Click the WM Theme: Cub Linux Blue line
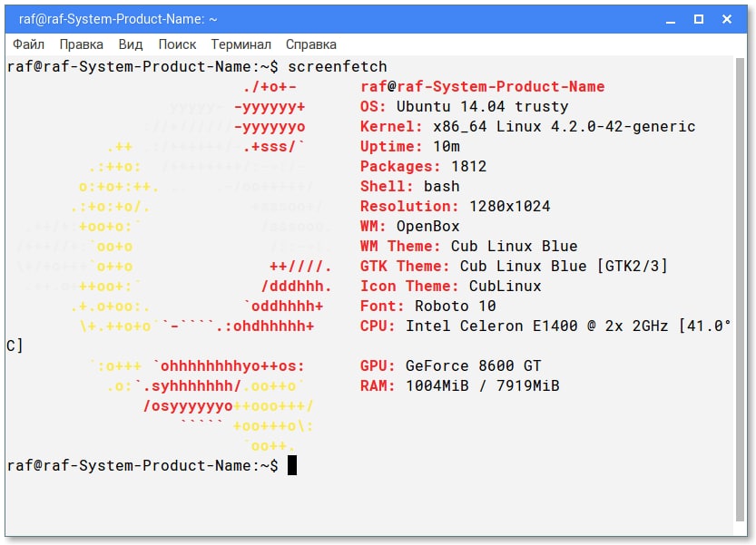756x545 pixels. coord(468,247)
